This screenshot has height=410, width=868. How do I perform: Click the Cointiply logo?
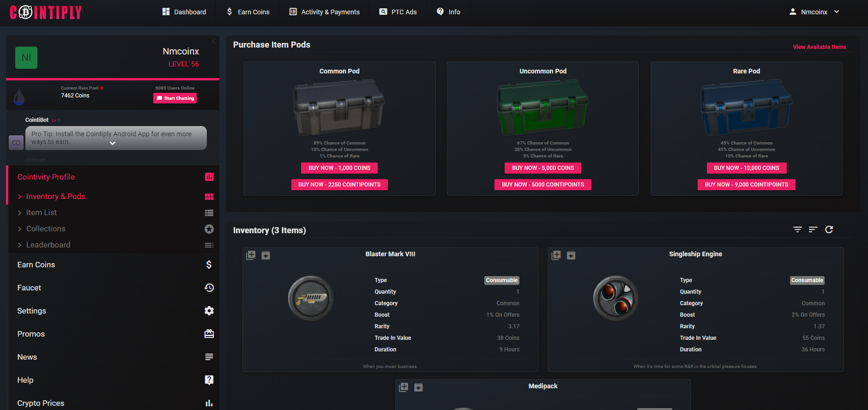click(x=46, y=12)
